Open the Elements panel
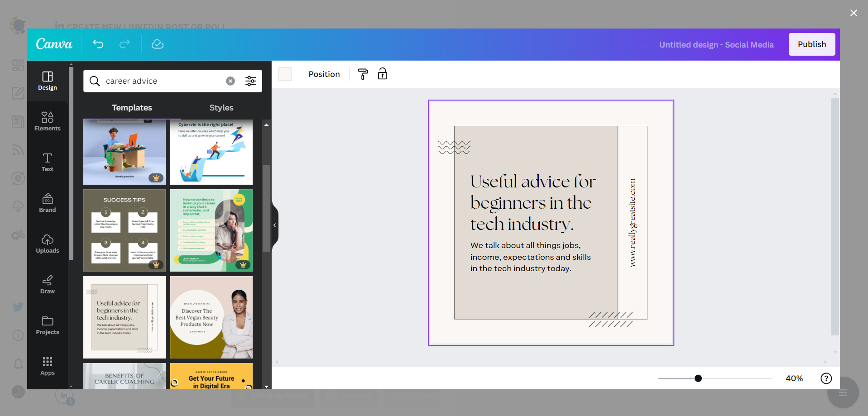Viewport: 868px width, 416px height. click(x=47, y=121)
